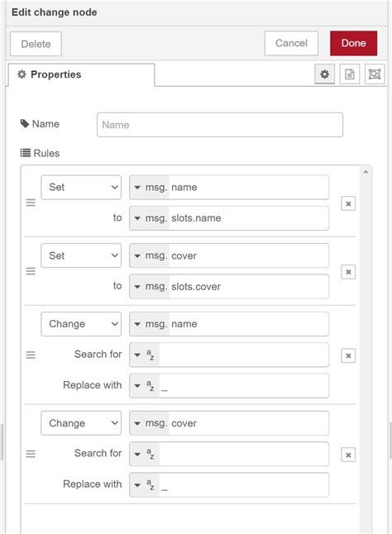Open the node settings gear icon
The image size is (392, 534).
coord(324,74)
